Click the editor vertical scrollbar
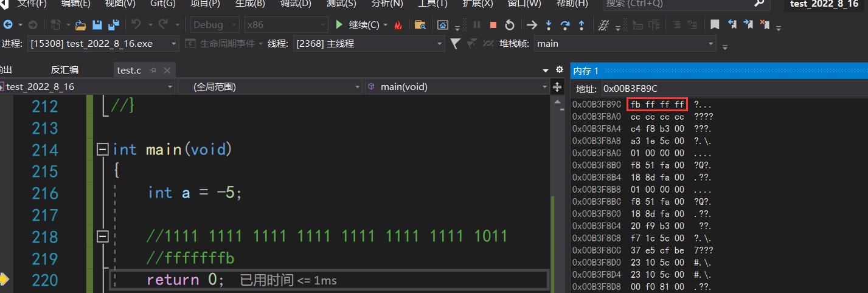The height and width of the screenshot is (293, 868). click(x=557, y=195)
